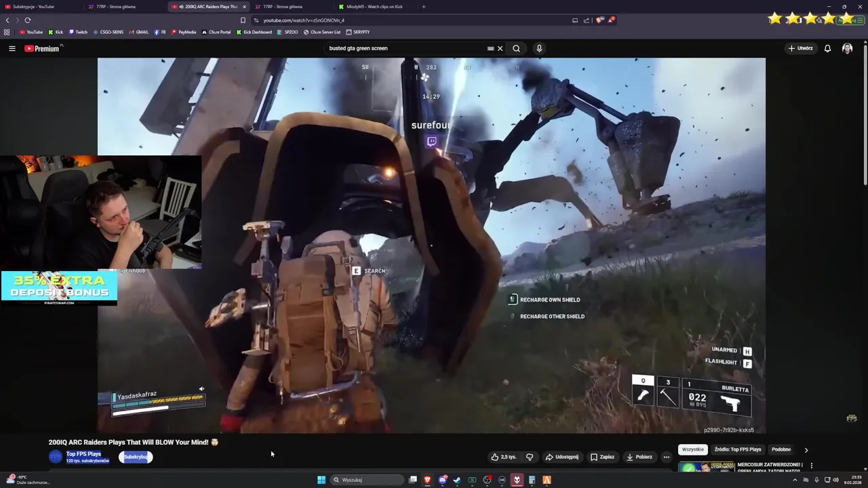Screen dimensions: 868x488
Task: Show hidden system tray icons chevron
Action: (795, 480)
